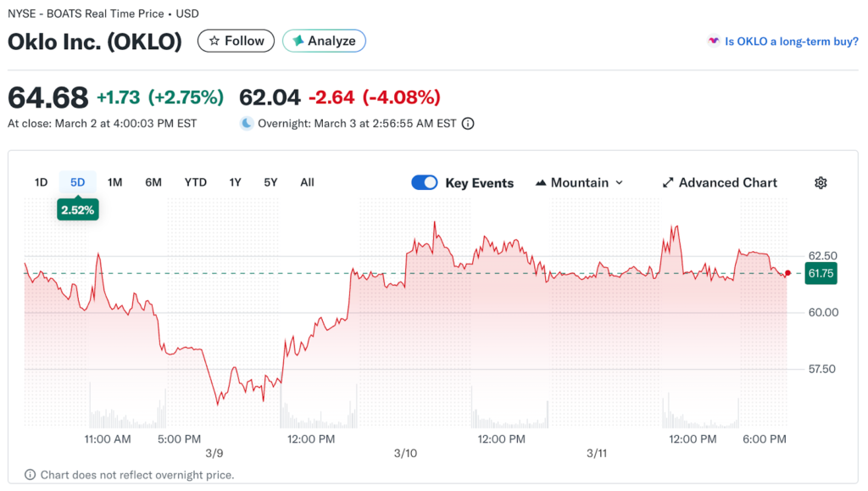Click the 61.75 current price marker
The image size is (868, 491).
(821, 273)
